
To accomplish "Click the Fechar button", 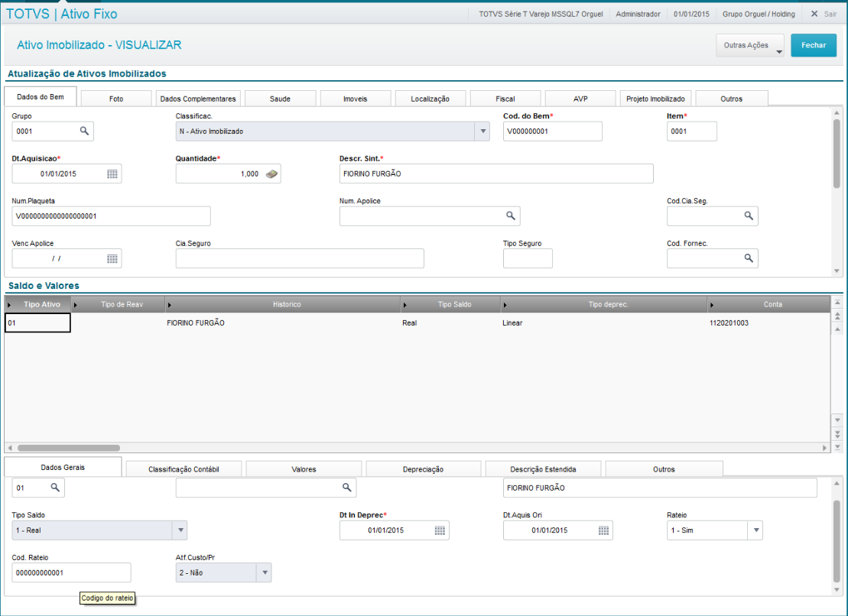I will coord(814,45).
